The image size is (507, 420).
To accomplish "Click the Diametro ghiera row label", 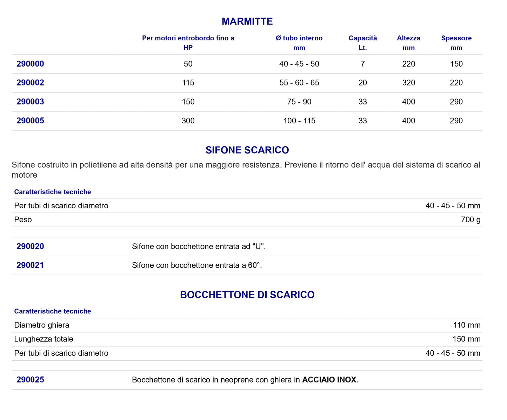I will [x=42, y=325].
